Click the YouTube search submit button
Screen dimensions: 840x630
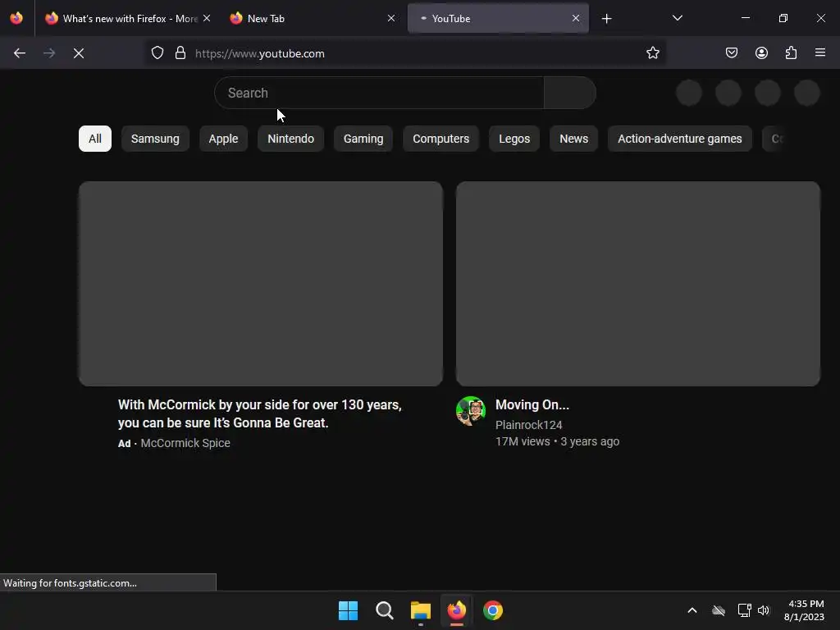coord(570,93)
